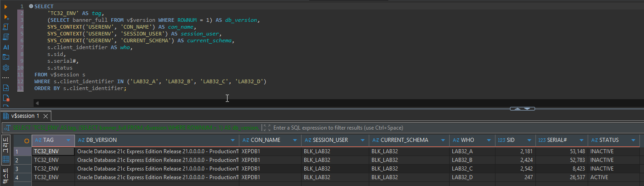Place cursor on 'ORDER BY s.client_identifier;' line
This screenshot has width=644, height=186.
coord(80,88)
